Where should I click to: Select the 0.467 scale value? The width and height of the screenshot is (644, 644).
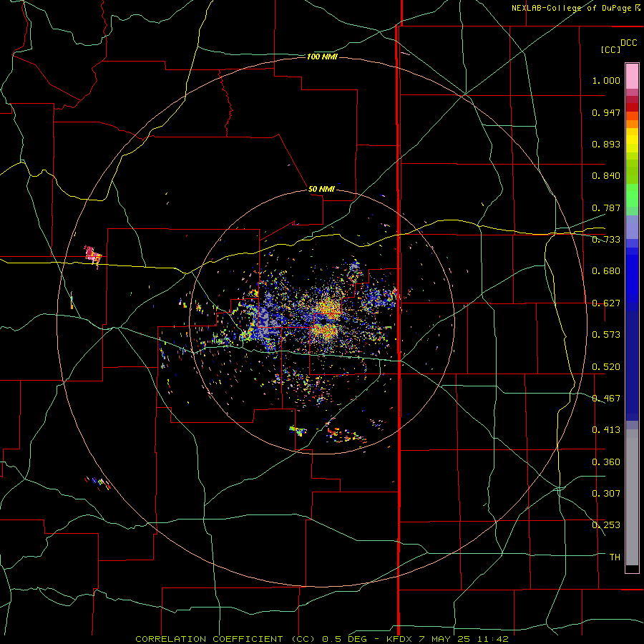coord(606,399)
